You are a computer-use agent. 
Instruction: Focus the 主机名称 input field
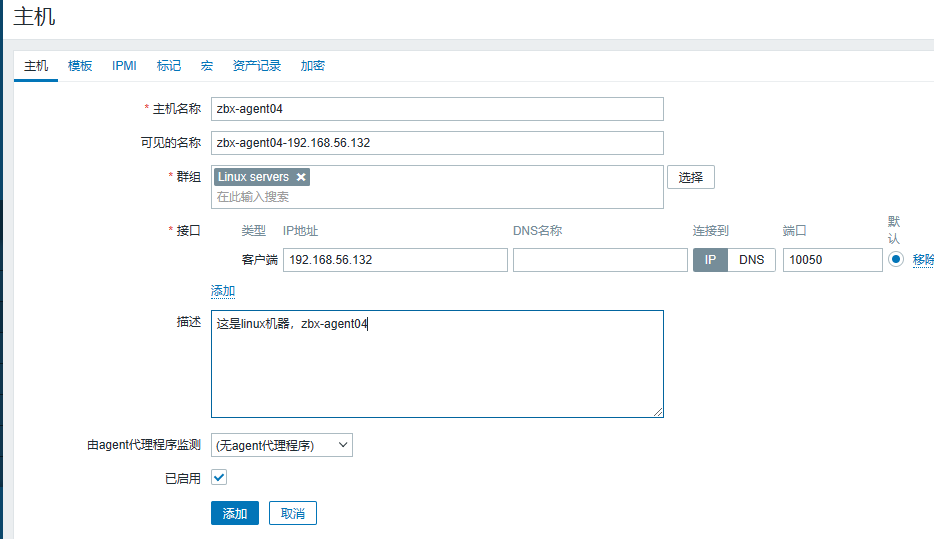[437, 109]
